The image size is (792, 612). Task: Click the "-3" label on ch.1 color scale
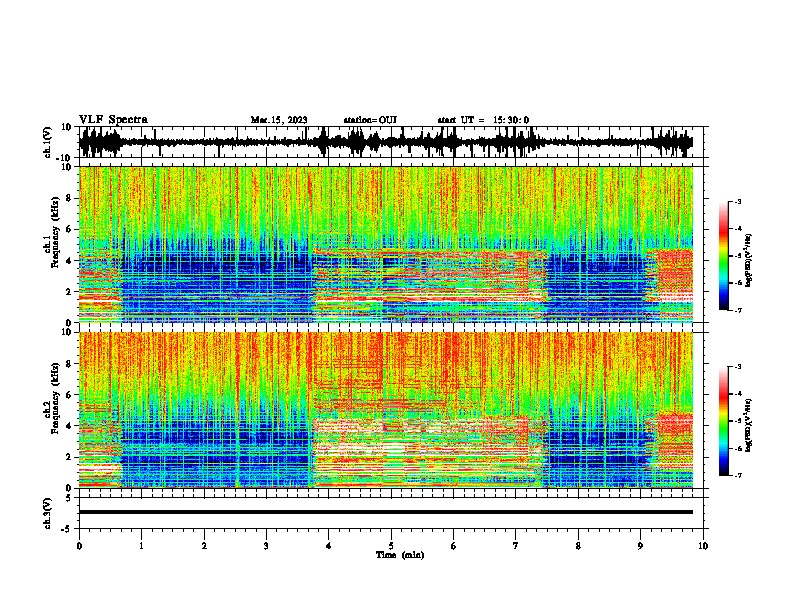point(738,201)
